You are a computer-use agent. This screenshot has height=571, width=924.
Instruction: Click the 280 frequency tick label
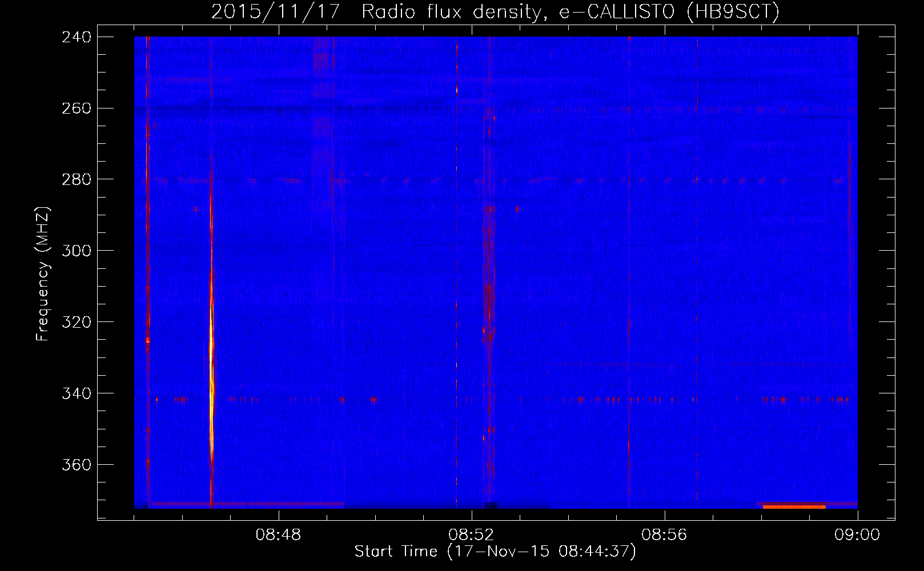point(77,179)
